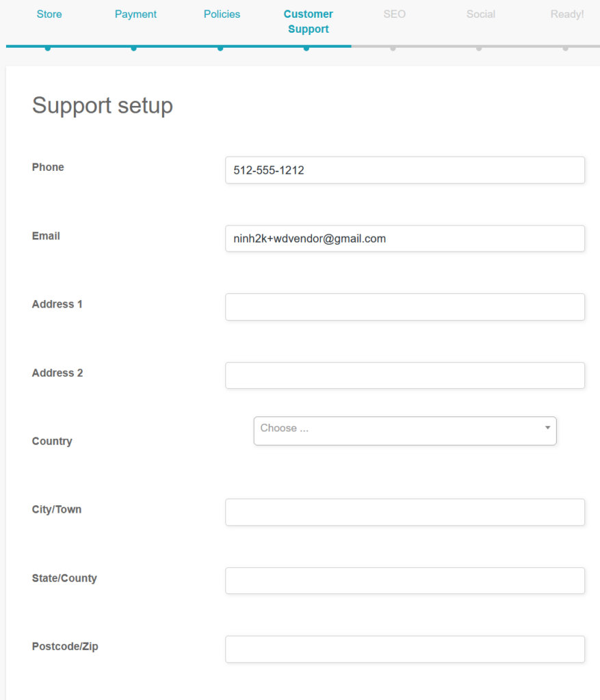
Task: Click the Ready! final step
Action: coord(566,14)
